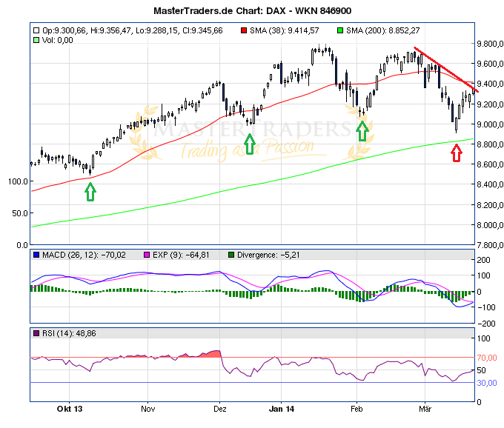Click the 'Lo:9.288,15' low price value
The width and height of the screenshot is (504, 428).
point(157,30)
